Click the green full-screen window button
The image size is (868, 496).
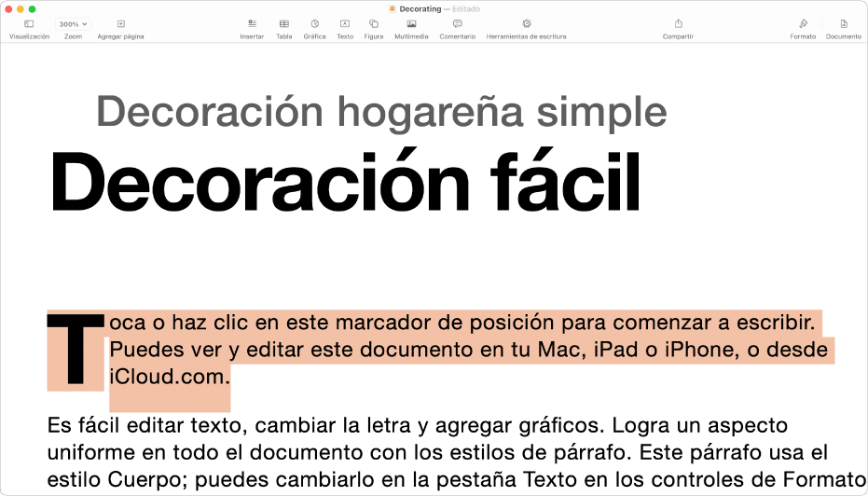click(32, 9)
